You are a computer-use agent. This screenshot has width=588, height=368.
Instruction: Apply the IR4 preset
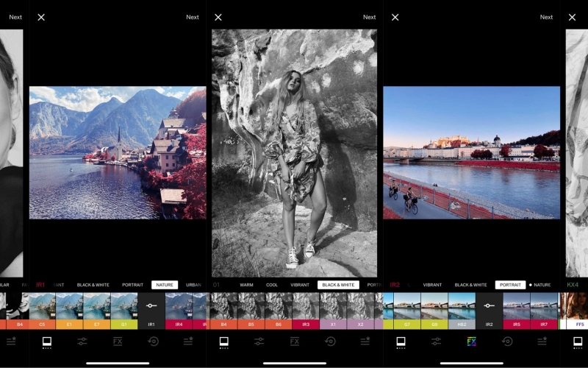[179, 311]
